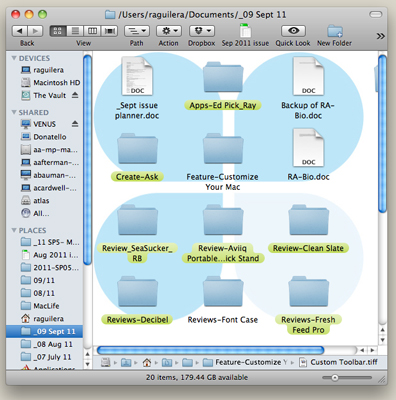Switch to column view
Image resolution: width=396 pixels, height=400 pixels.
(x=92, y=31)
